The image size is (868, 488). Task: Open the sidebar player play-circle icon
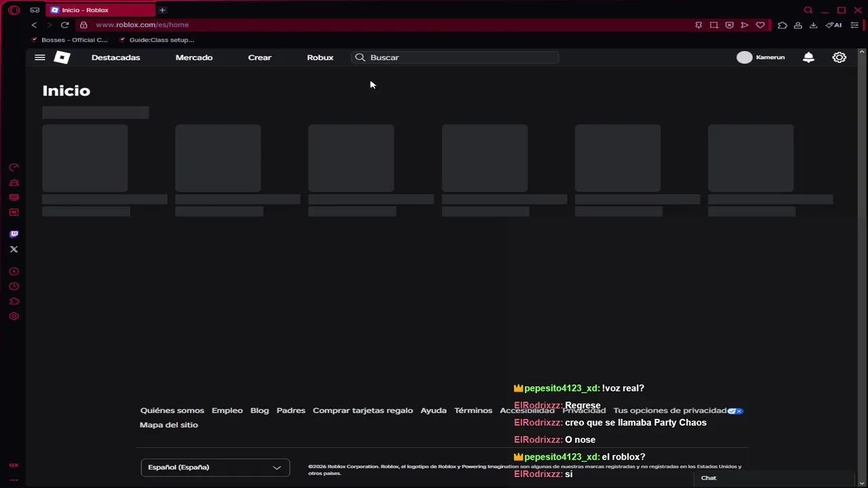coord(14,271)
